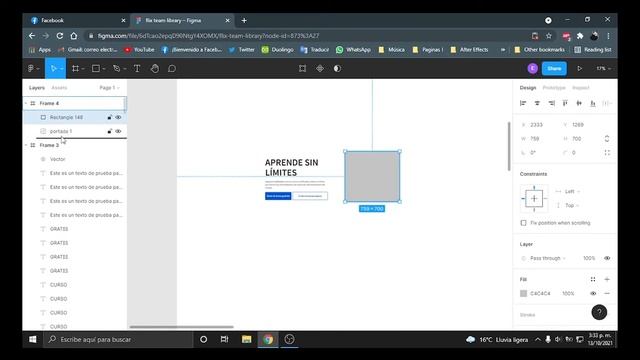The height and width of the screenshot is (360, 640).
Task: Click the Edit object icon
Action: coord(302,69)
